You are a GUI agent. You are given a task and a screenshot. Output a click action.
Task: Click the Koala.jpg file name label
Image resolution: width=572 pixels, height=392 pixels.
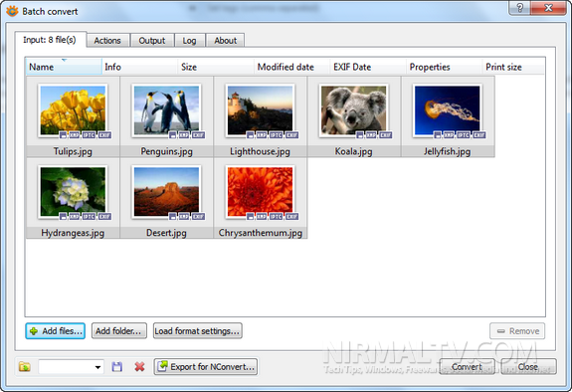(x=353, y=151)
